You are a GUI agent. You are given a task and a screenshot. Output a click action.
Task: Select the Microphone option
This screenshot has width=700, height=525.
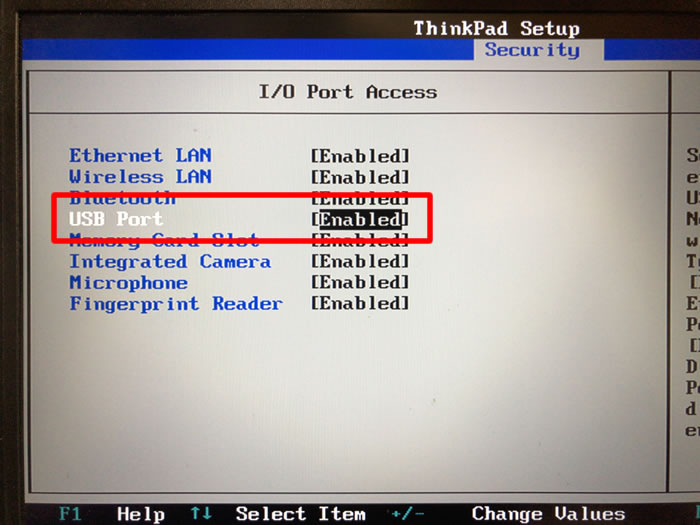(129, 283)
